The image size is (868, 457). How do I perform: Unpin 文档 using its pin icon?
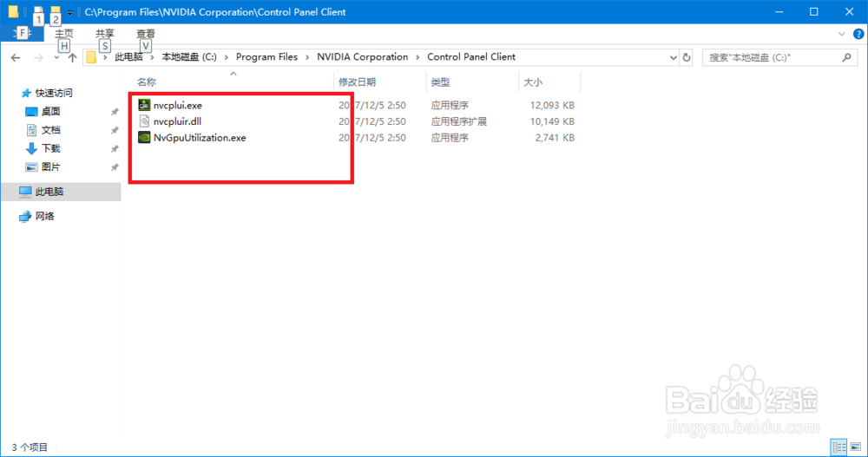click(115, 131)
